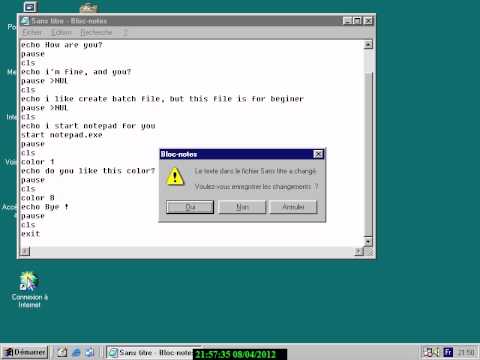Close the Sans titre Notepad window
480x360 pixels.
click(368, 21)
